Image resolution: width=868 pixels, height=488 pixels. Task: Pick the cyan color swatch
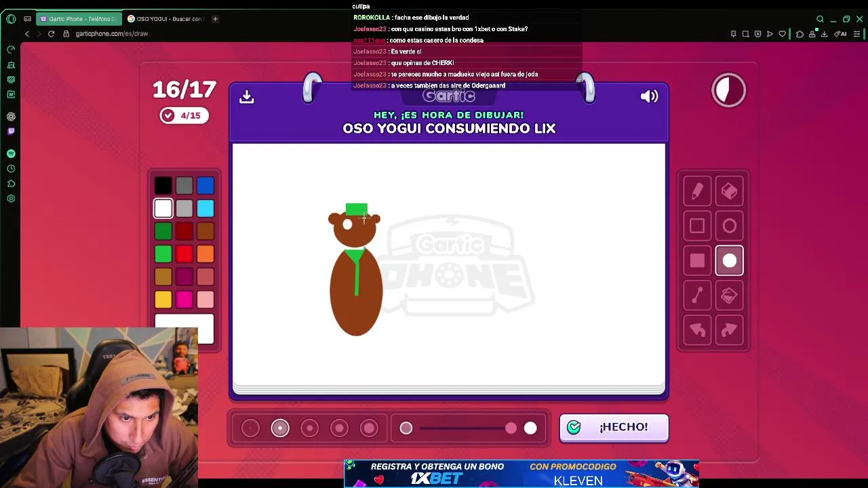click(205, 209)
